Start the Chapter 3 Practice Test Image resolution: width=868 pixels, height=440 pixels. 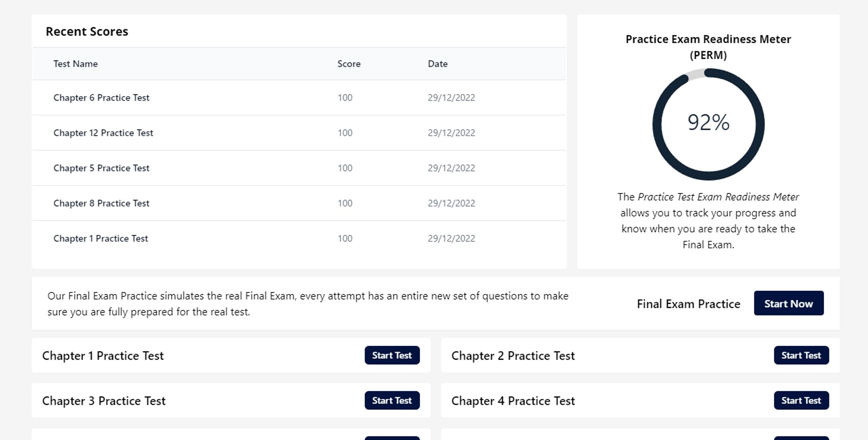coord(392,400)
